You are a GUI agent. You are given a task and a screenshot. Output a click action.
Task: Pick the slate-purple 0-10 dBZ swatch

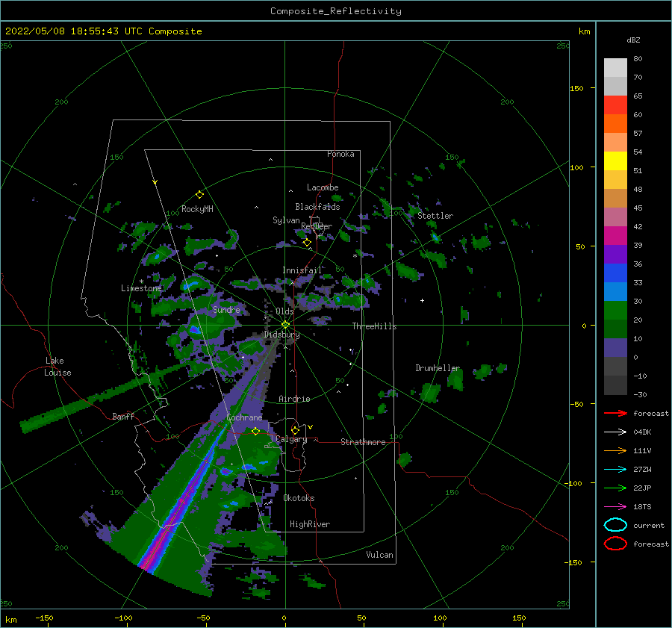615,348
